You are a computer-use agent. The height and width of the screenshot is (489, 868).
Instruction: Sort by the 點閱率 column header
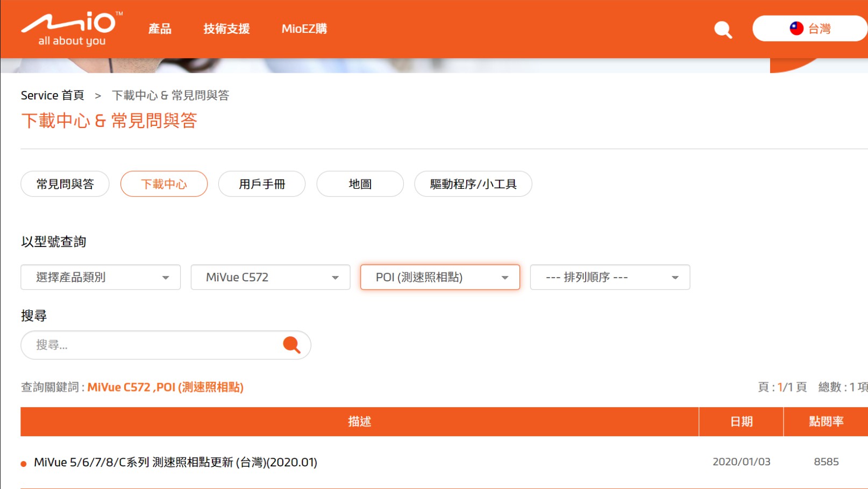pyautogui.click(x=826, y=422)
